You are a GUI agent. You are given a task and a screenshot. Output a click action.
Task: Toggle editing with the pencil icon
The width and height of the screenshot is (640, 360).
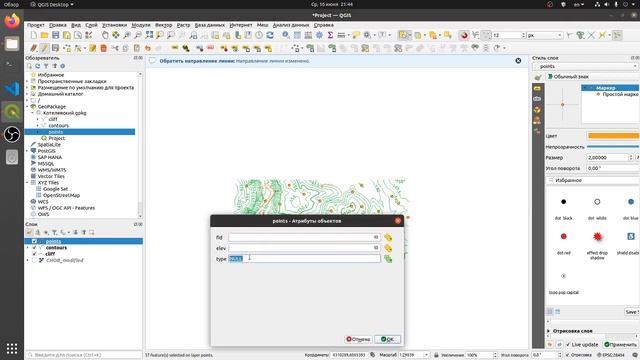(x=44, y=48)
